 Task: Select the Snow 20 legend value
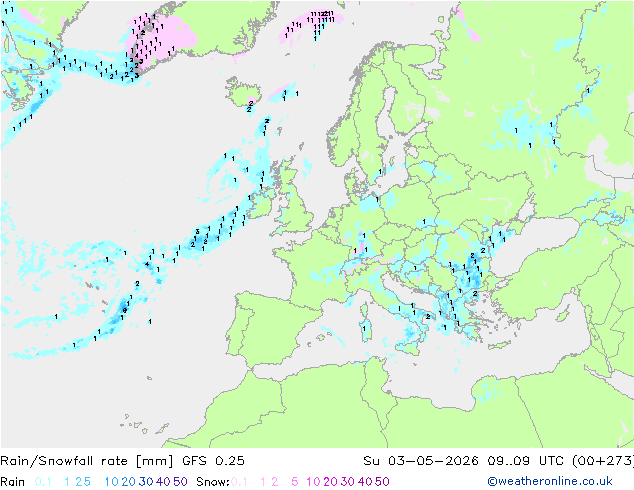(x=330, y=482)
